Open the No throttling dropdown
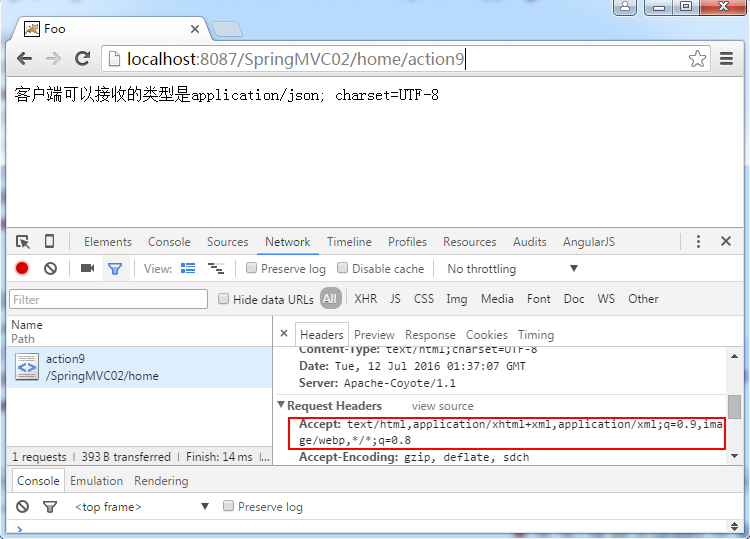 click(512, 269)
